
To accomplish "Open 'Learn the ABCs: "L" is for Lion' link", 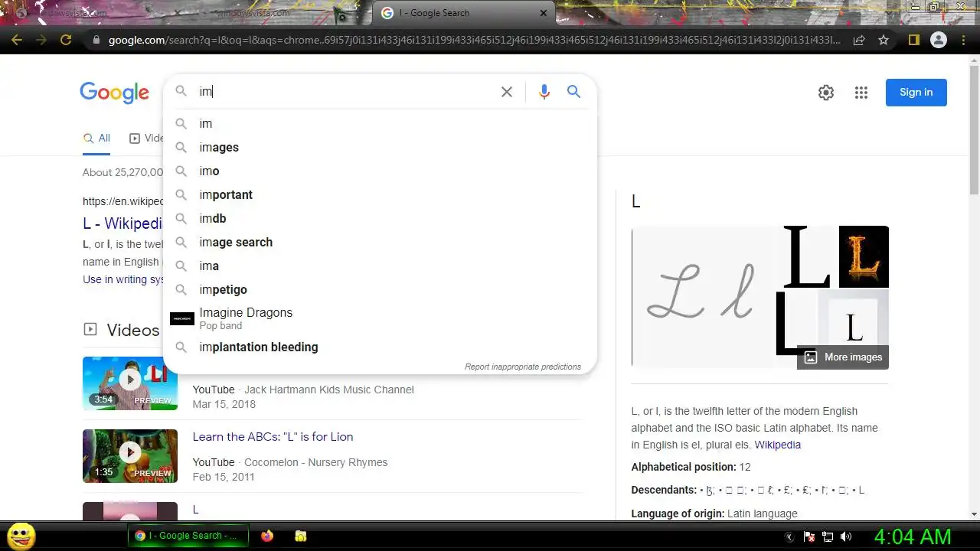I will coord(273,437).
